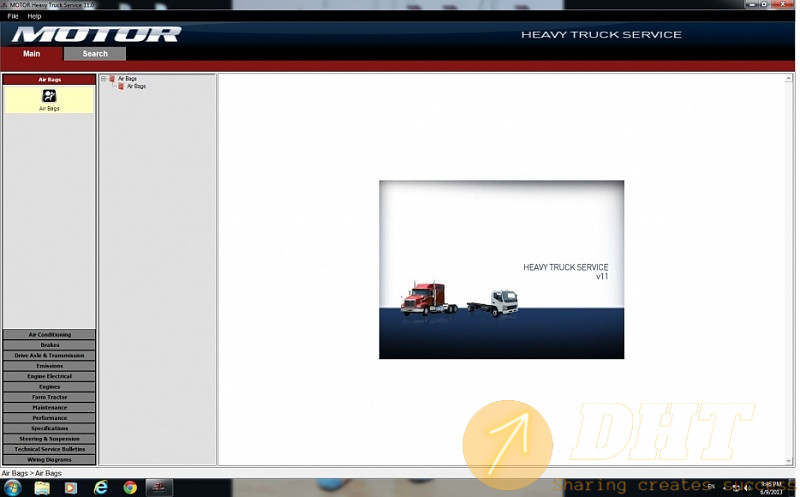Open Technical Service Bulletins category
The image size is (800, 497).
click(x=49, y=450)
